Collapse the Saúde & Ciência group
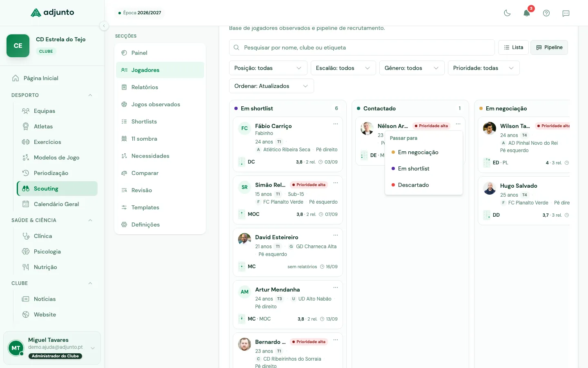The height and width of the screenshot is (368, 588). (x=90, y=220)
